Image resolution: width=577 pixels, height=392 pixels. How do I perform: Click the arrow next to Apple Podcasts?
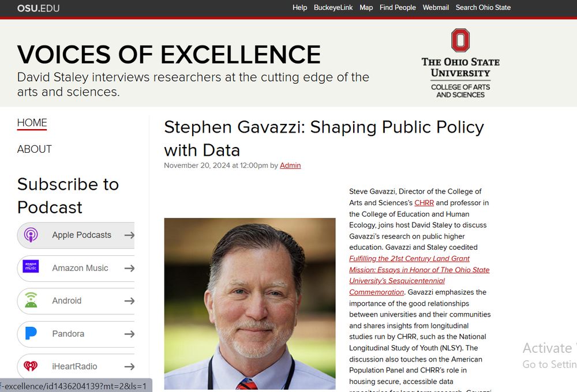pyautogui.click(x=129, y=235)
